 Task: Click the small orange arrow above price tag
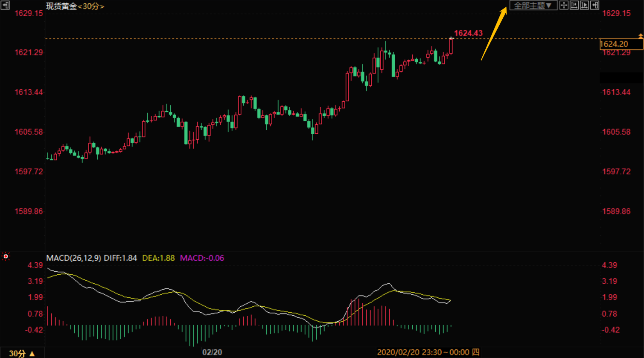pyautogui.click(x=640, y=35)
